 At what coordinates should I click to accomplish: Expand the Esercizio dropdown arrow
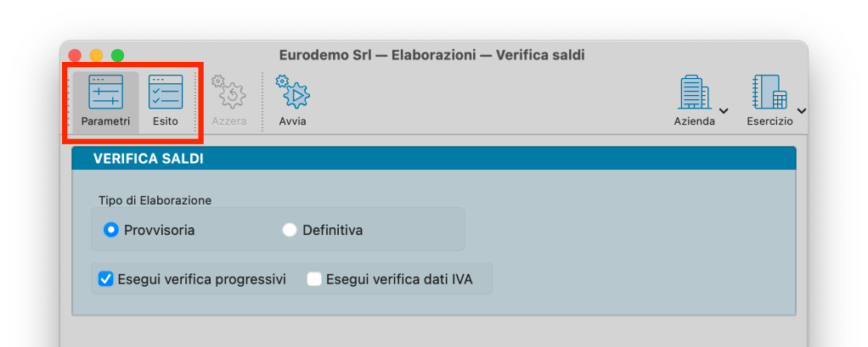pyautogui.click(x=801, y=110)
